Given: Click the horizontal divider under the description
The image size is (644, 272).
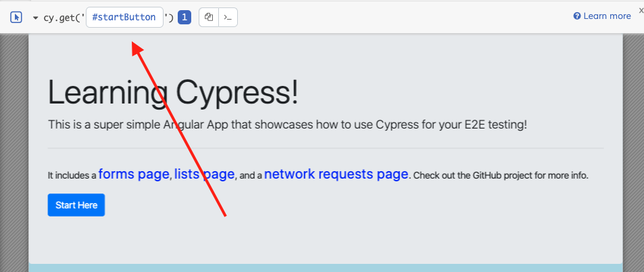Looking at the screenshot, I should coord(325,148).
